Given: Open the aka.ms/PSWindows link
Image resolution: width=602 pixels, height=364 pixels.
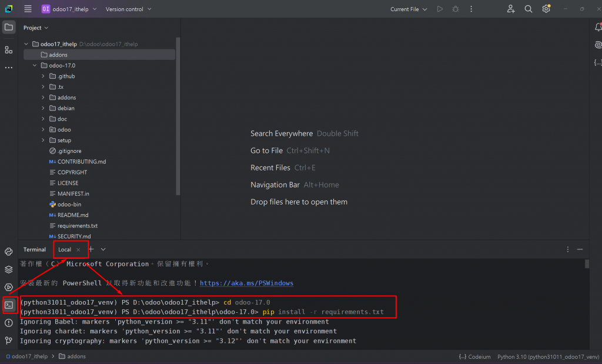Looking at the screenshot, I should [x=246, y=283].
